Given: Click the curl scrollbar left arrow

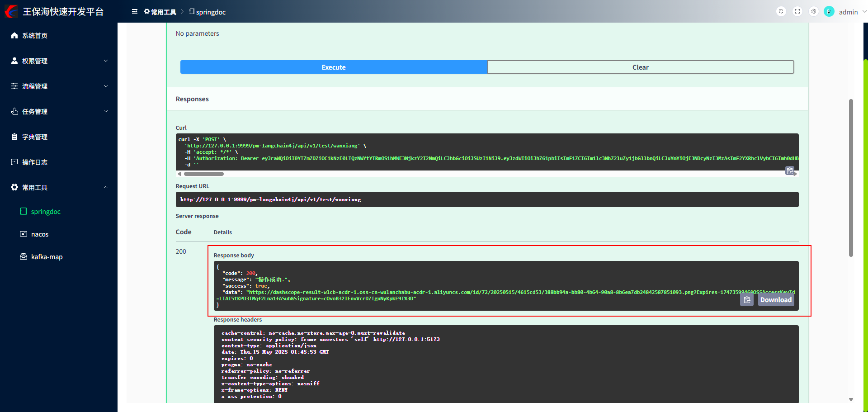Looking at the screenshot, I should coord(179,174).
